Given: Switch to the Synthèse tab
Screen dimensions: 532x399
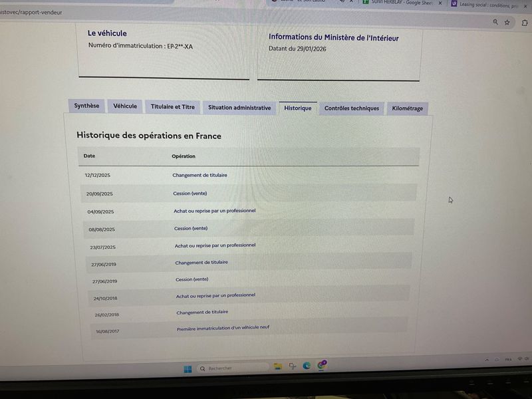Looking at the screenshot, I should [86, 106].
